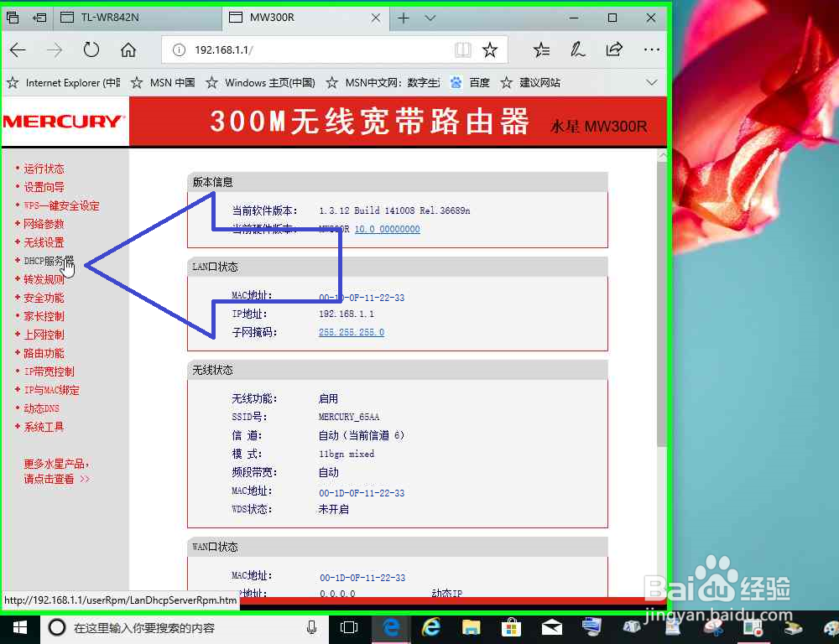Open Task View on the taskbar
This screenshot has width=839, height=644.
349,627
